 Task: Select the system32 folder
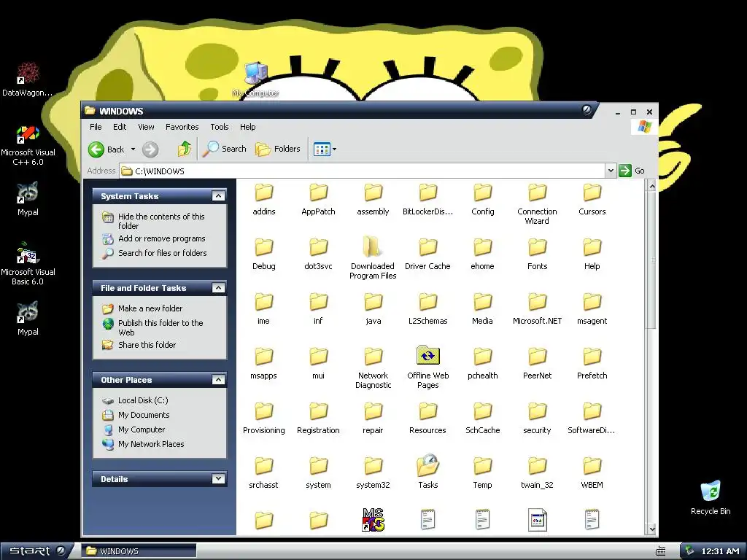pos(373,474)
